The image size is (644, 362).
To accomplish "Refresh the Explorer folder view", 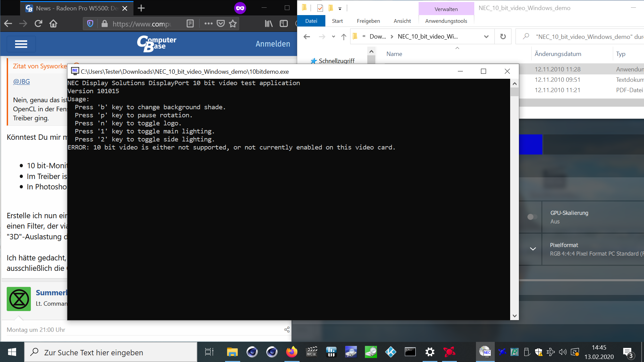I will click(503, 37).
